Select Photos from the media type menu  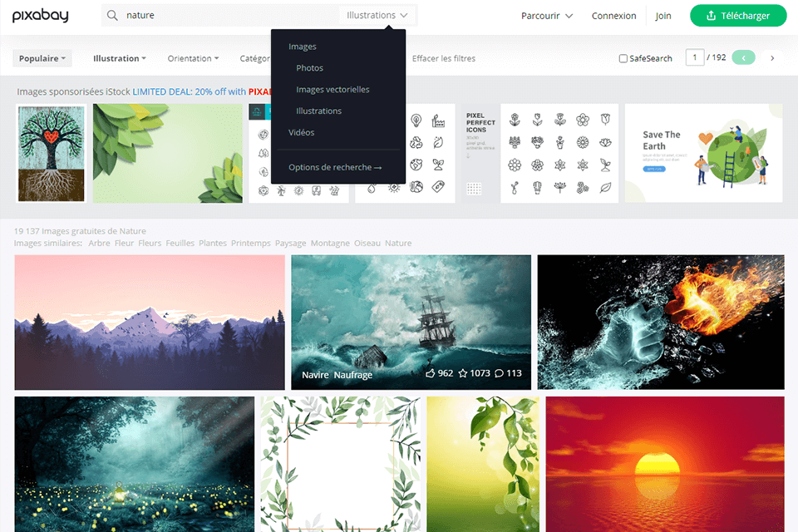309,67
